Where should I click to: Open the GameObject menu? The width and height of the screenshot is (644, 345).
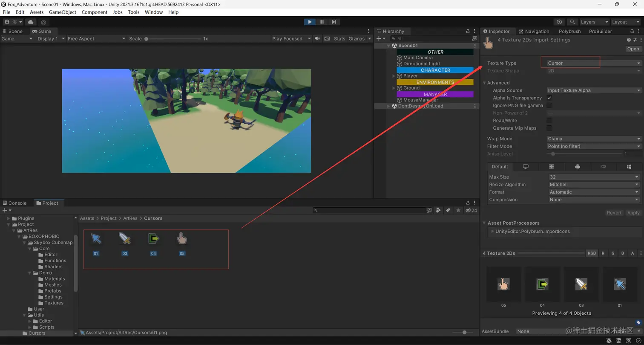62,12
